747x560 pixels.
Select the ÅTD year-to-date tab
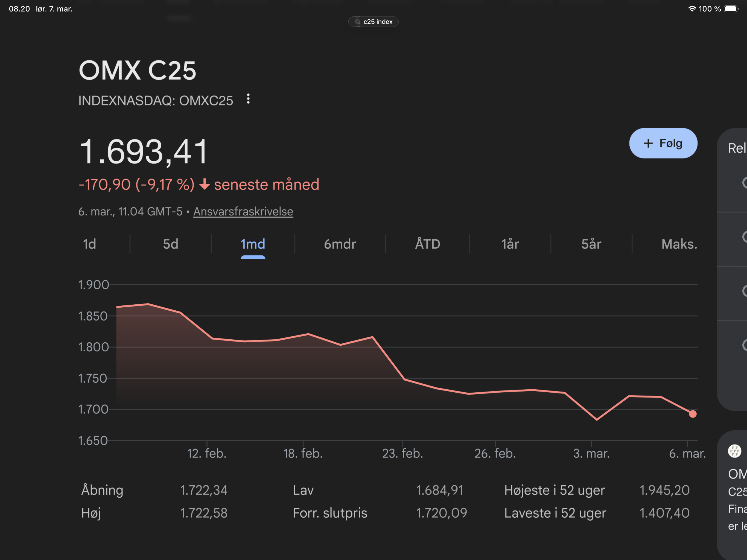point(428,244)
